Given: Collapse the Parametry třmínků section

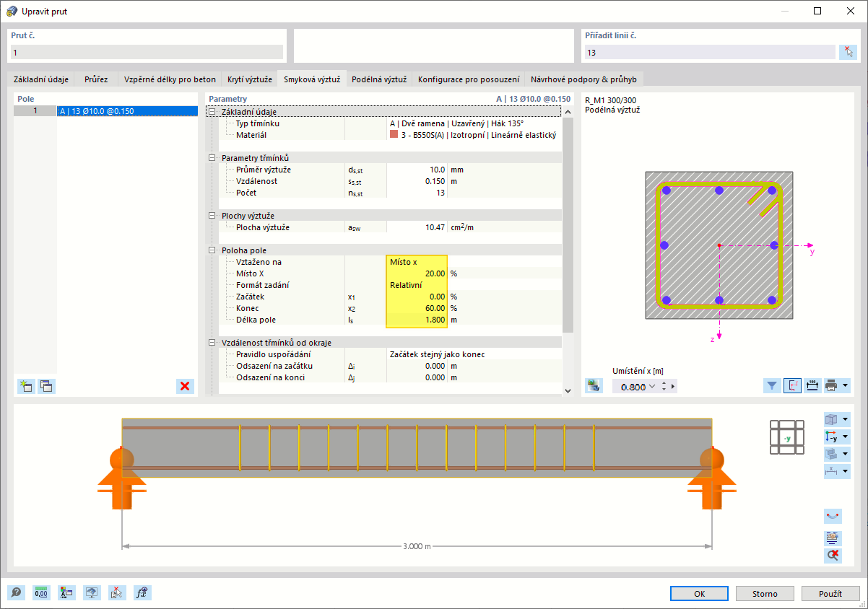Looking at the screenshot, I should tap(212, 158).
